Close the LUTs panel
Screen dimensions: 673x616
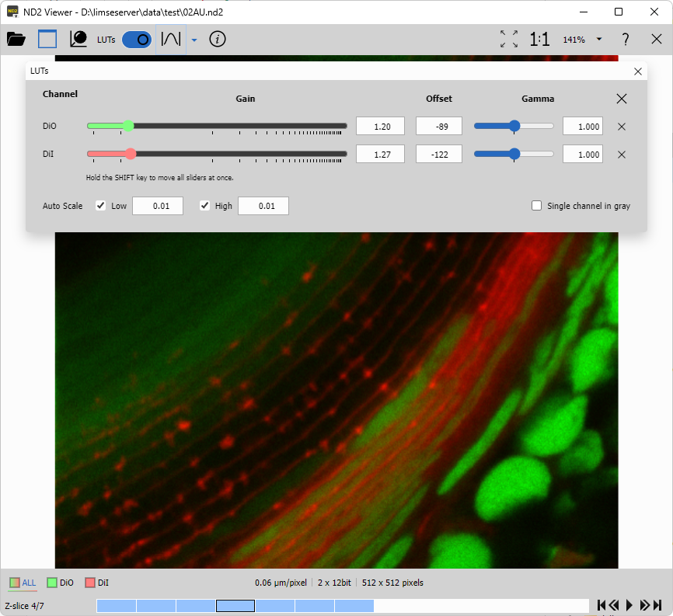[x=638, y=71]
